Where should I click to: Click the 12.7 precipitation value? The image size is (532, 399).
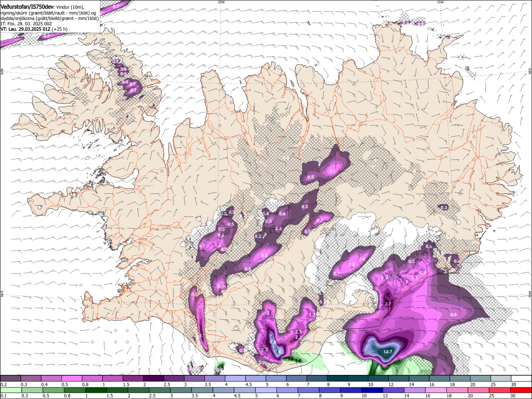(387, 352)
